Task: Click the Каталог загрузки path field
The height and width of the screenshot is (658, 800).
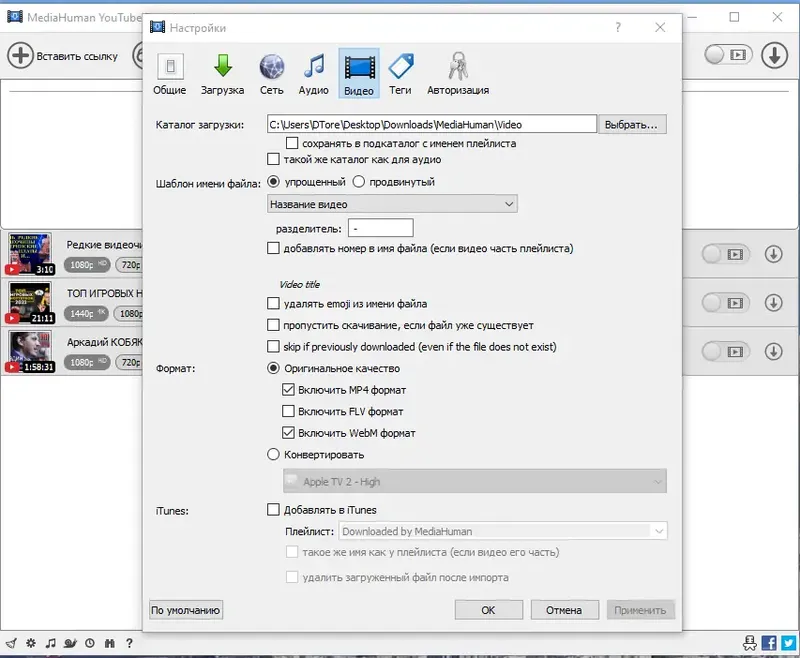Action: [432, 124]
